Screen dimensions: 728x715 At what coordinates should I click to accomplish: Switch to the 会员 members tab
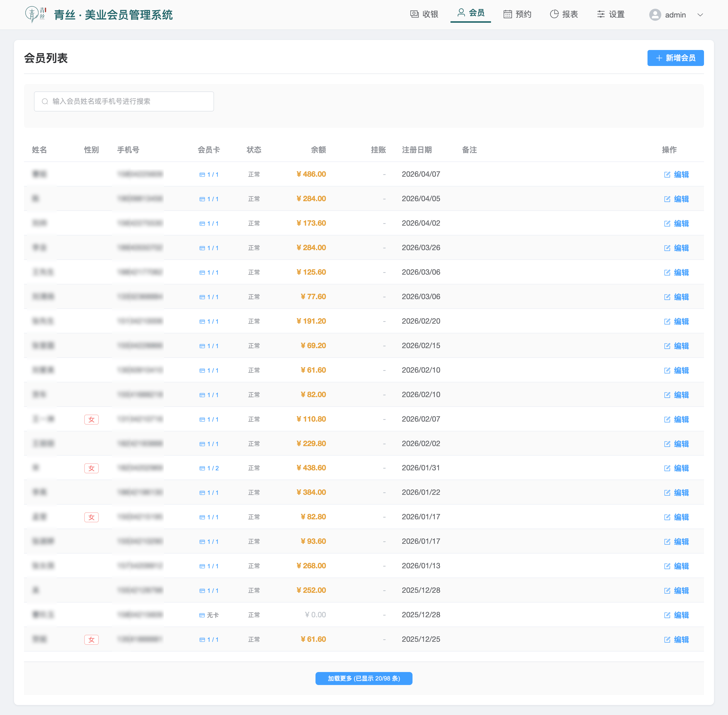[471, 13]
